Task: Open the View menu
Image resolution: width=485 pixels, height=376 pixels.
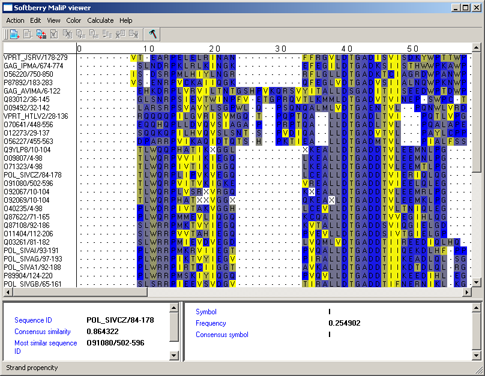Action: [x=53, y=21]
